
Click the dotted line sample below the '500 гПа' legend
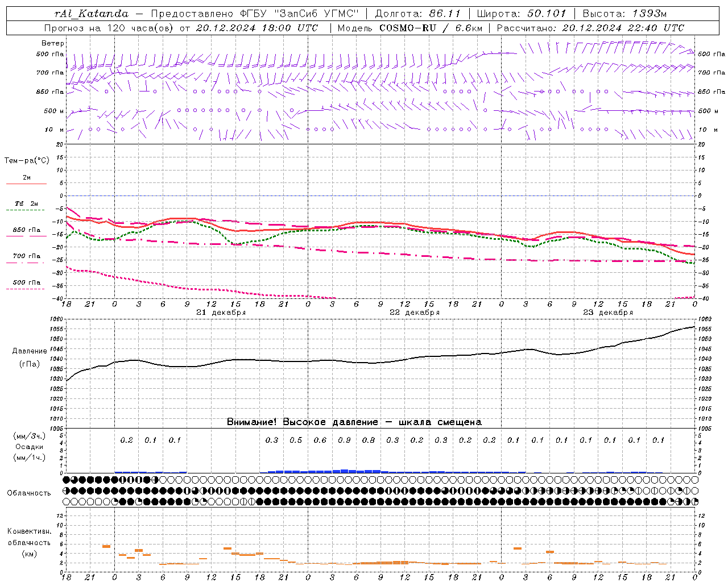pos(26,289)
